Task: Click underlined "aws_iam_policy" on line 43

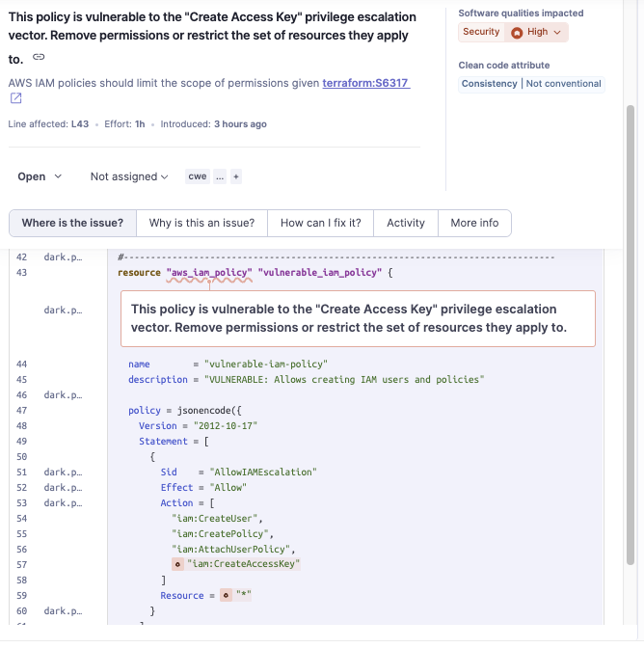Action: (209, 273)
